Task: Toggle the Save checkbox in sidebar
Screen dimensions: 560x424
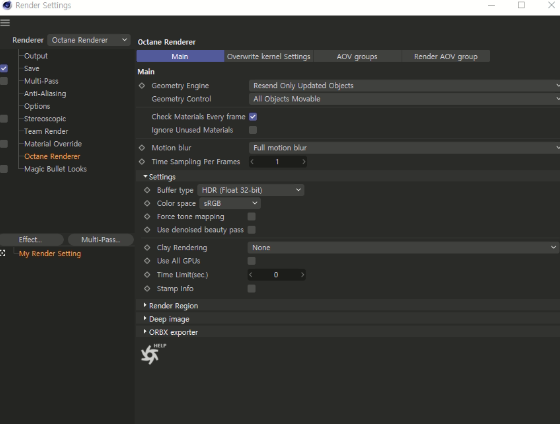Action: click(x=4, y=68)
